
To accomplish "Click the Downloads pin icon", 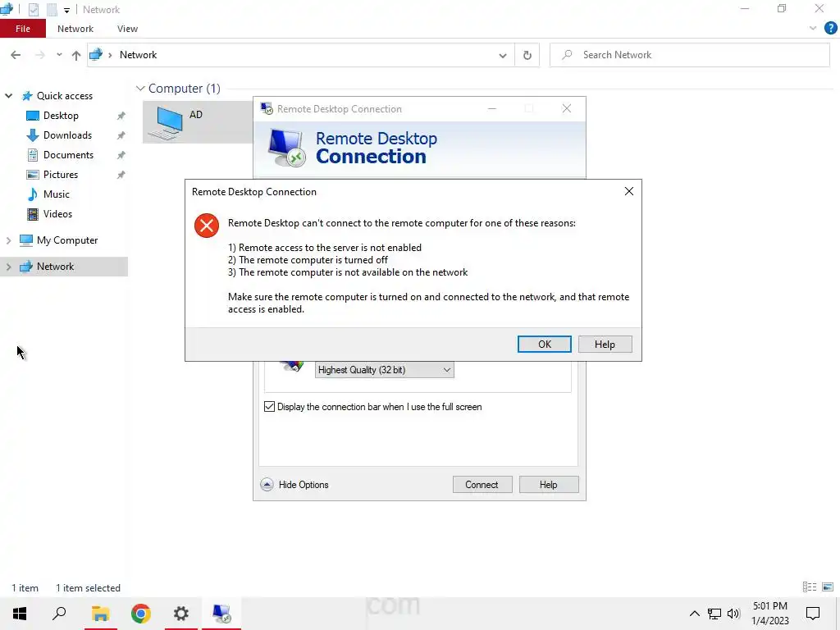I will 121,135.
